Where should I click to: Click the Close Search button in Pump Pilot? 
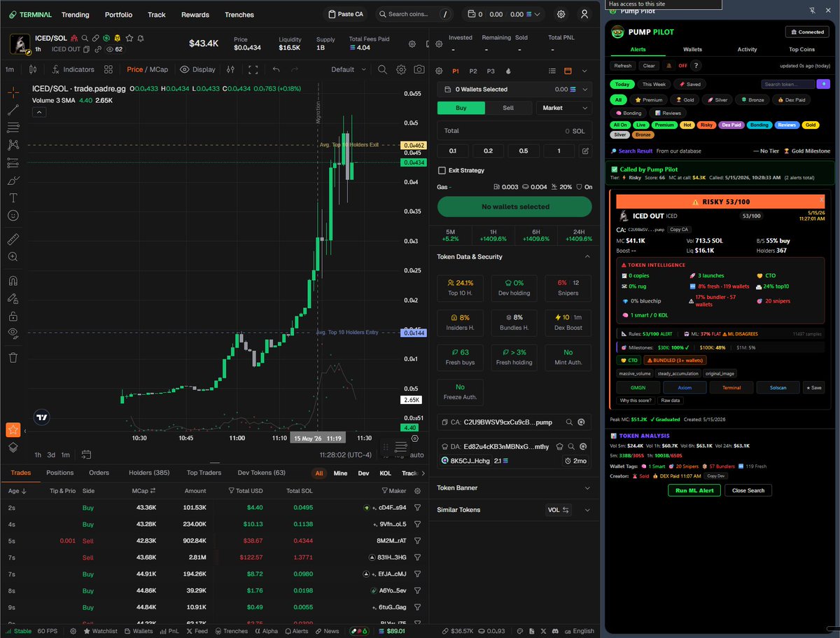tap(748, 490)
